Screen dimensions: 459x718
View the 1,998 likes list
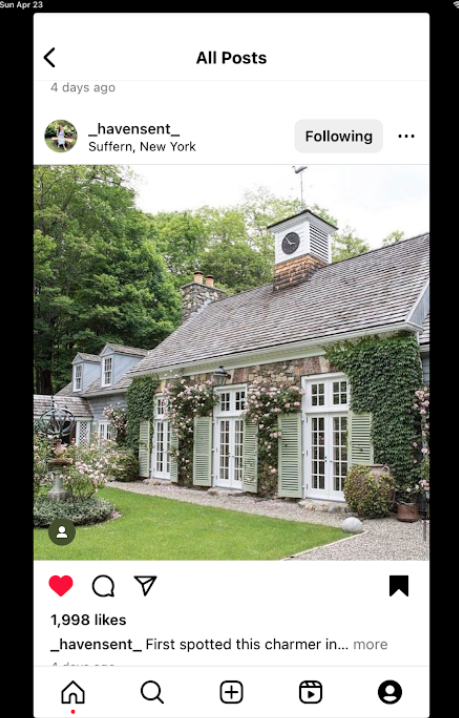pos(88,620)
